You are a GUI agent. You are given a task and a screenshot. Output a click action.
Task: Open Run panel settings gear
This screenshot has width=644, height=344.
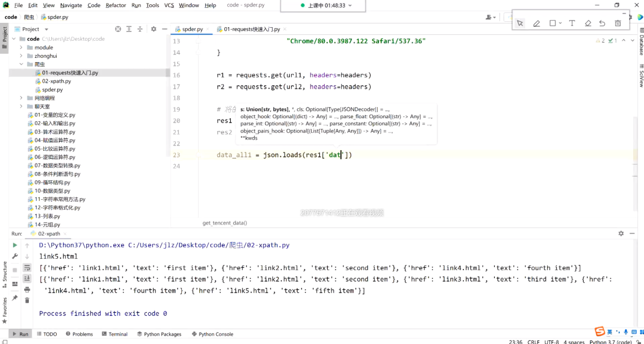[621, 233]
